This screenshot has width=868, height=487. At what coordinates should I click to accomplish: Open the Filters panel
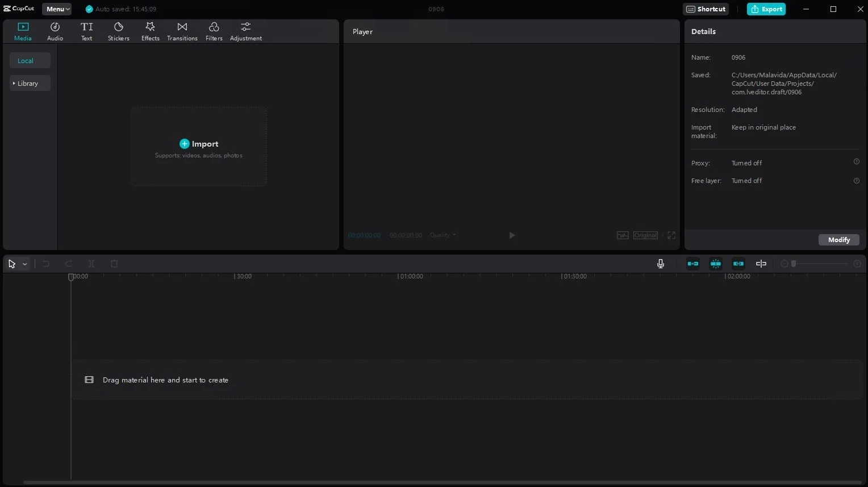(x=214, y=31)
